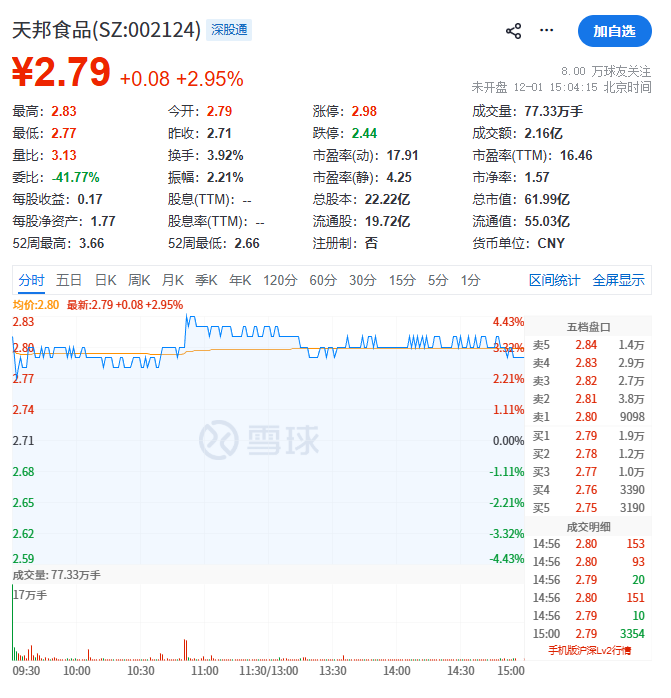
Task: Click the 手机版沪深Lv2行情 link
Action: coord(589,650)
